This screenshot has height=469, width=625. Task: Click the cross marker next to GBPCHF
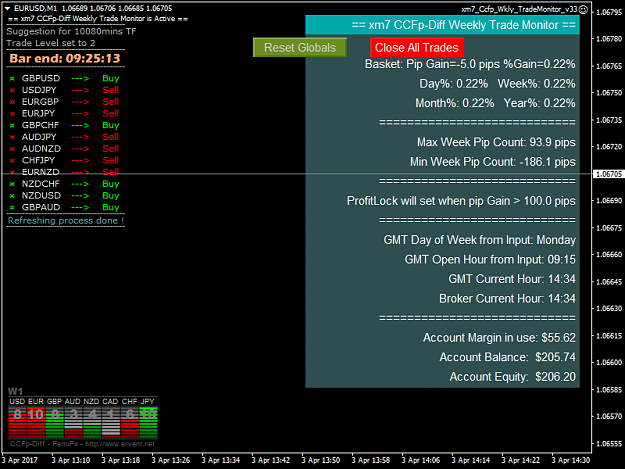pyautogui.click(x=12, y=126)
